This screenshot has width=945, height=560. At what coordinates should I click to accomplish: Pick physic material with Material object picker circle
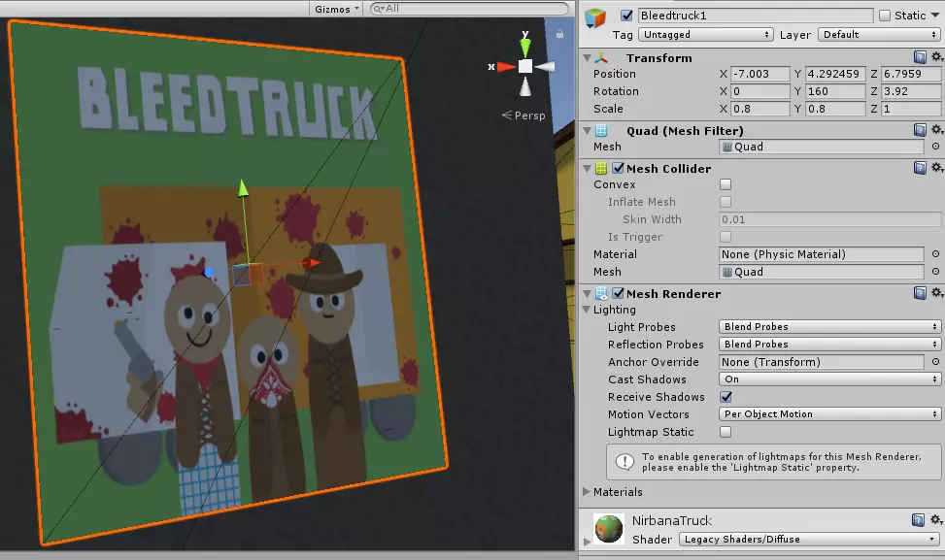(x=935, y=254)
